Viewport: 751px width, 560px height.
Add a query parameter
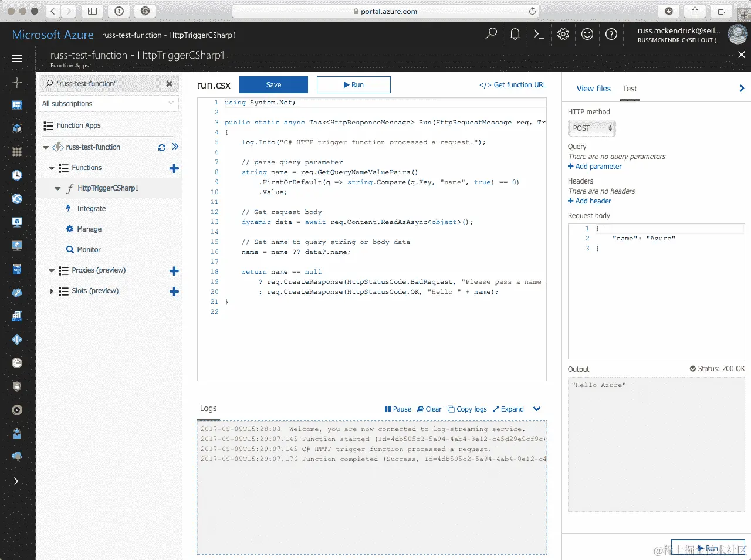pos(594,167)
